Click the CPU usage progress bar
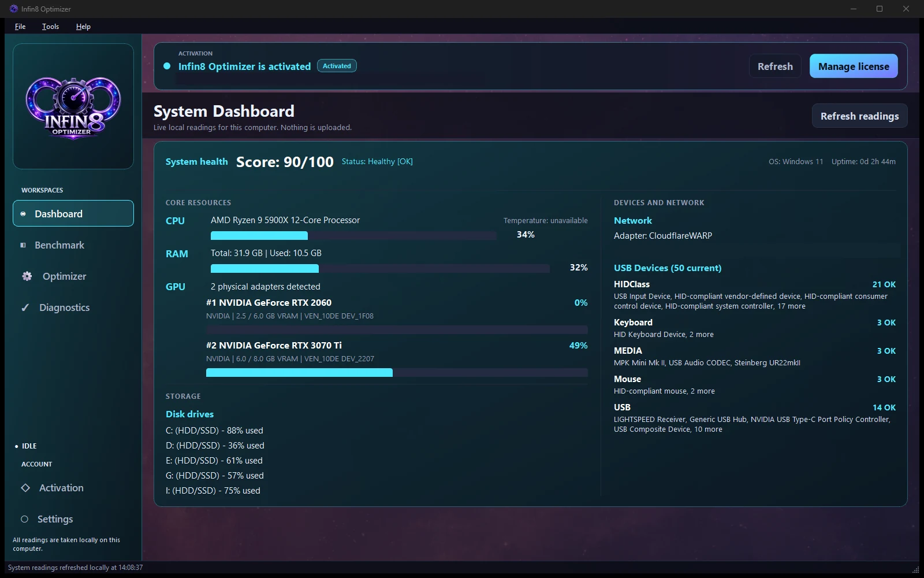 [353, 235]
